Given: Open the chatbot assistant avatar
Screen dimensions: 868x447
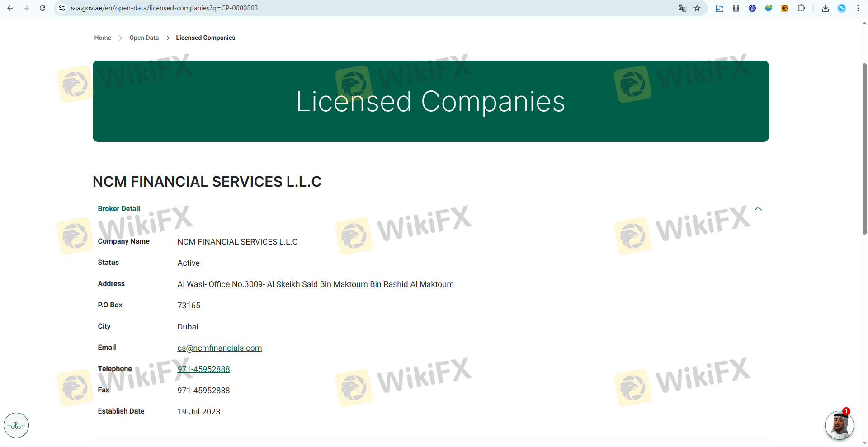Looking at the screenshot, I should tap(839, 425).
